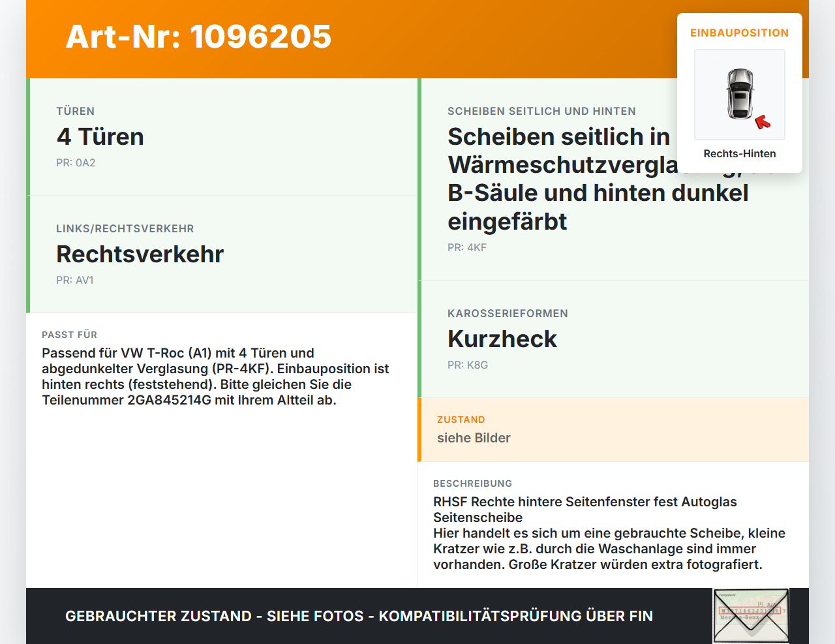Click SCHEIBEN SEITLICH UND HINTEN label
This screenshot has width=835, height=644.
[x=541, y=111]
